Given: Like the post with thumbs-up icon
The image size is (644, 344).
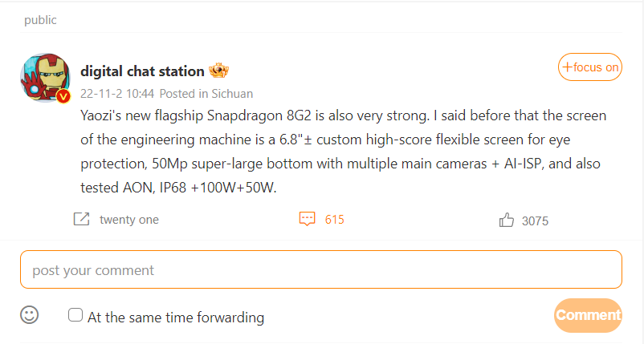Looking at the screenshot, I should point(507,220).
